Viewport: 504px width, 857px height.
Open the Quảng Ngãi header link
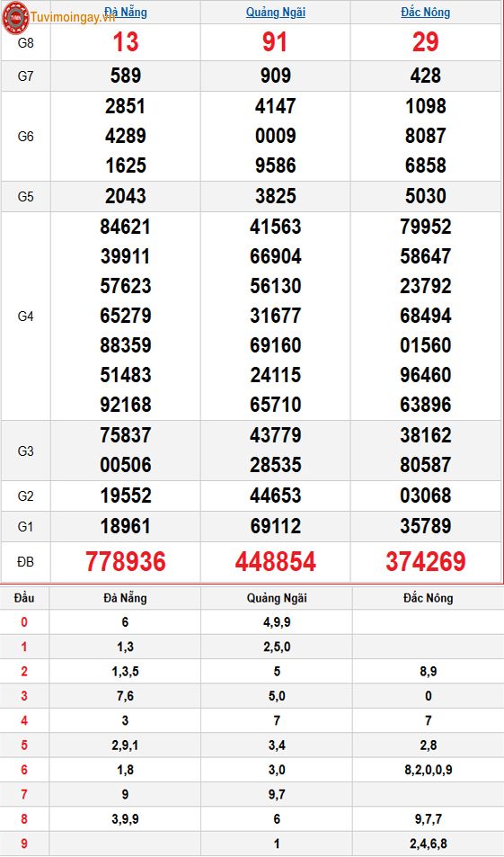click(x=276, y=12)
